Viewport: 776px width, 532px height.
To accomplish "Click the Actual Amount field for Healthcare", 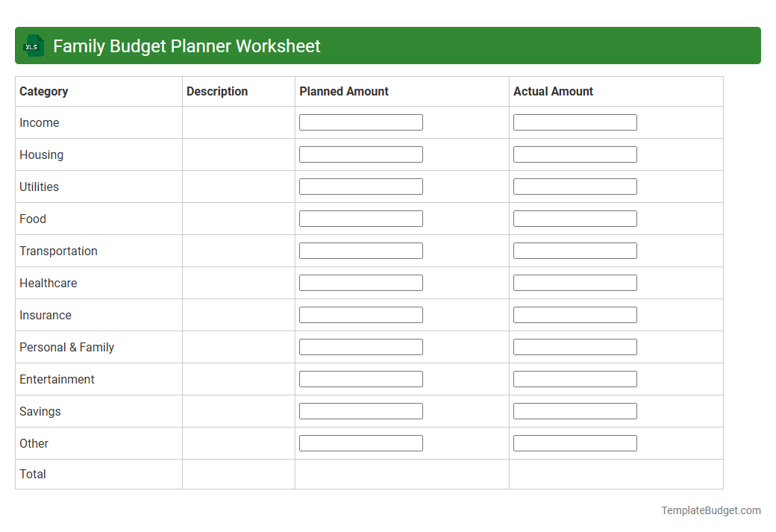I will coord(575,282).
